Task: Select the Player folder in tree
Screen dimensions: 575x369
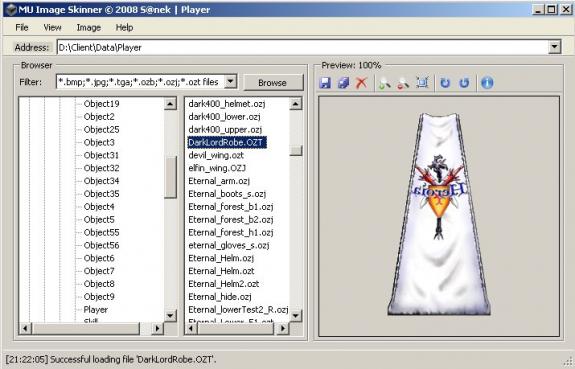Action: 95,310
